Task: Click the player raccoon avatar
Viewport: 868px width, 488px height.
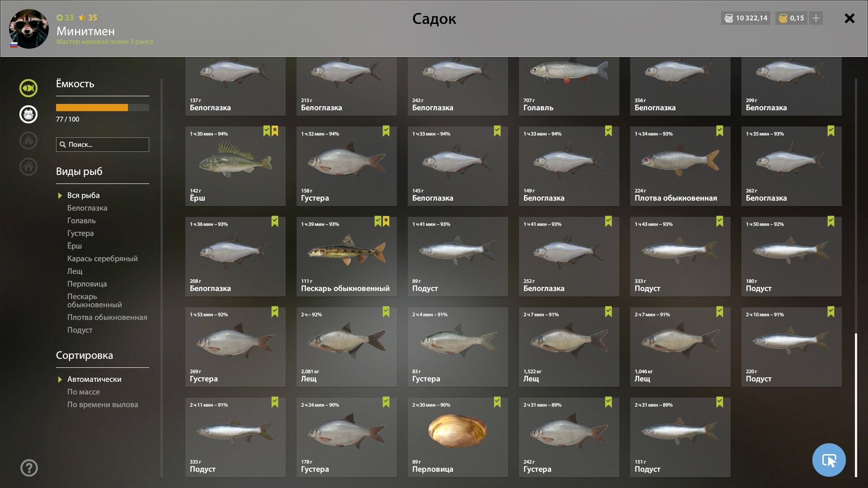Action: tap(29, 29)
